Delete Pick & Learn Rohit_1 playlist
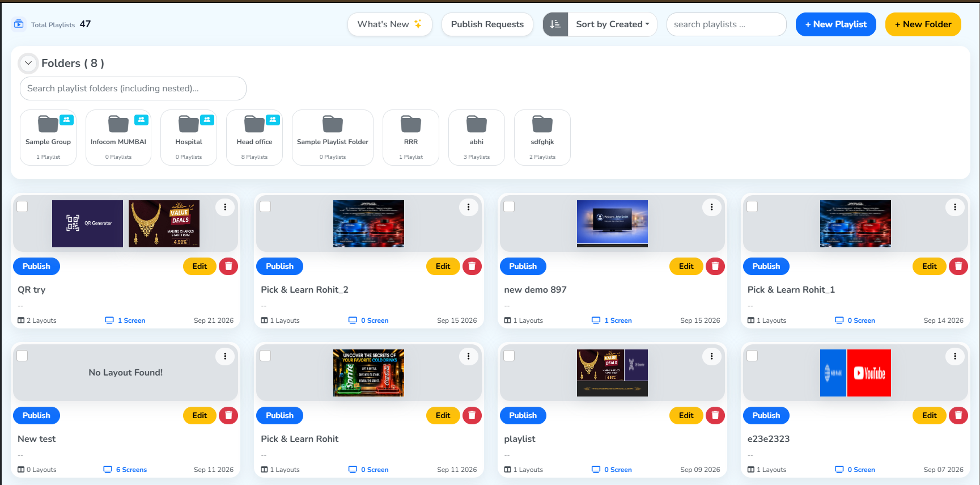Screen dimensions: 980x485 pos(958,266)
